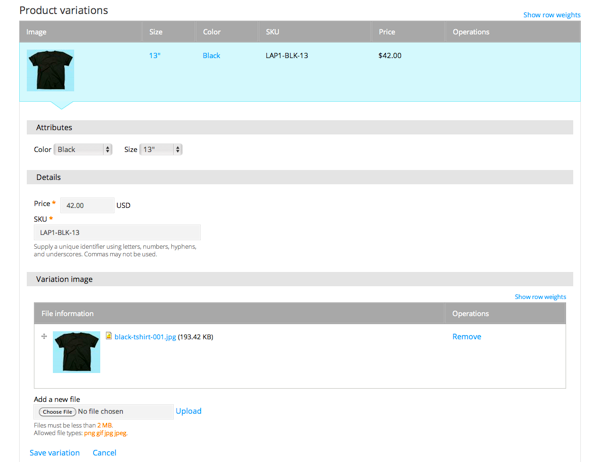Click the No file chosen text
Image resolution: width=600 pixels, height=462 pixels.
[x=101, y=411]
